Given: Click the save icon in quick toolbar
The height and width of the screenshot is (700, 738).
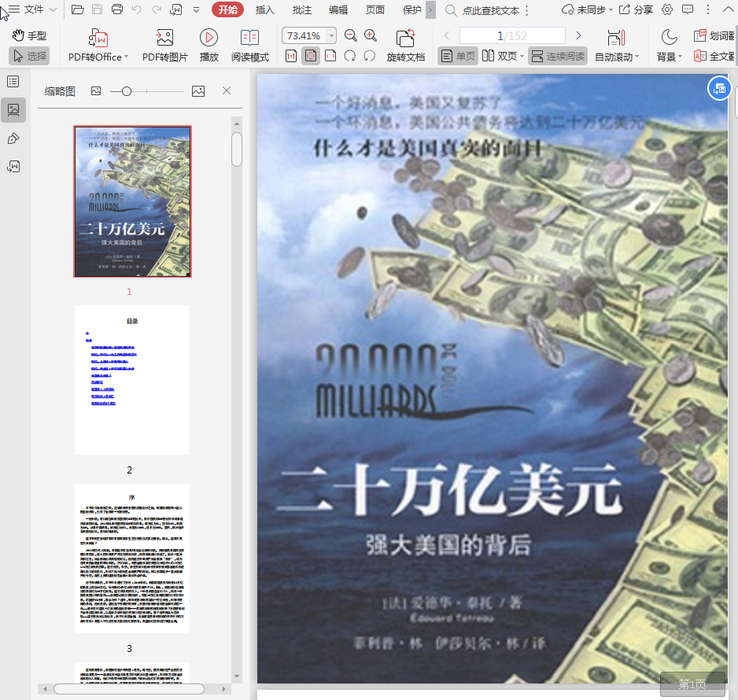Looking at the screenshot, I should 97,9.
